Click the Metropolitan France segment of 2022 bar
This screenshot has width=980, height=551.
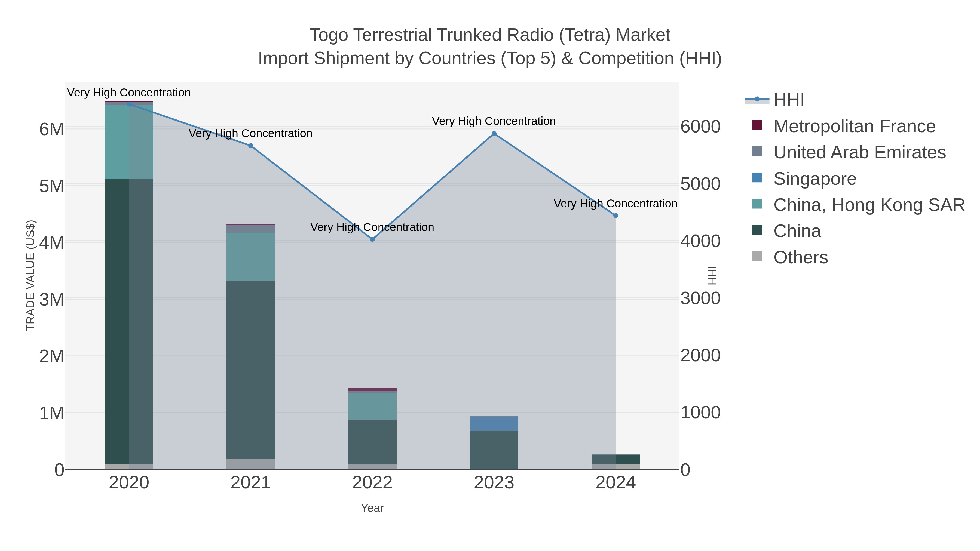tap(372, 390)
